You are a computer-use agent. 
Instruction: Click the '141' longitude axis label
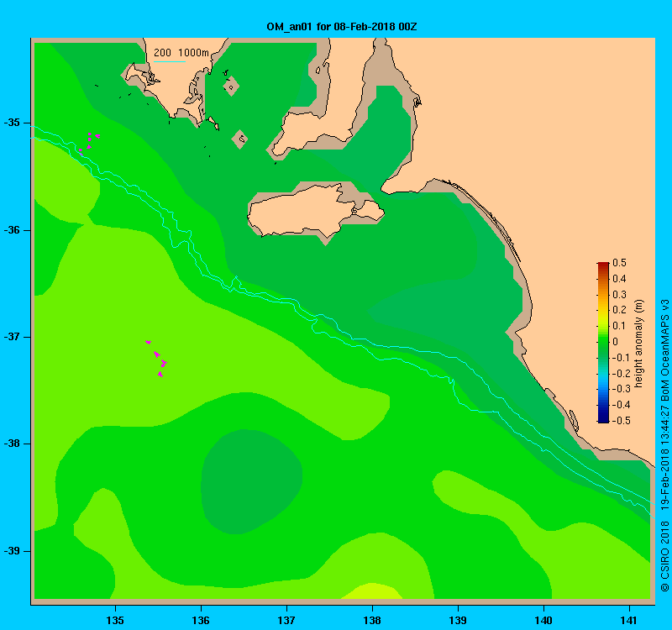point(629,621)
